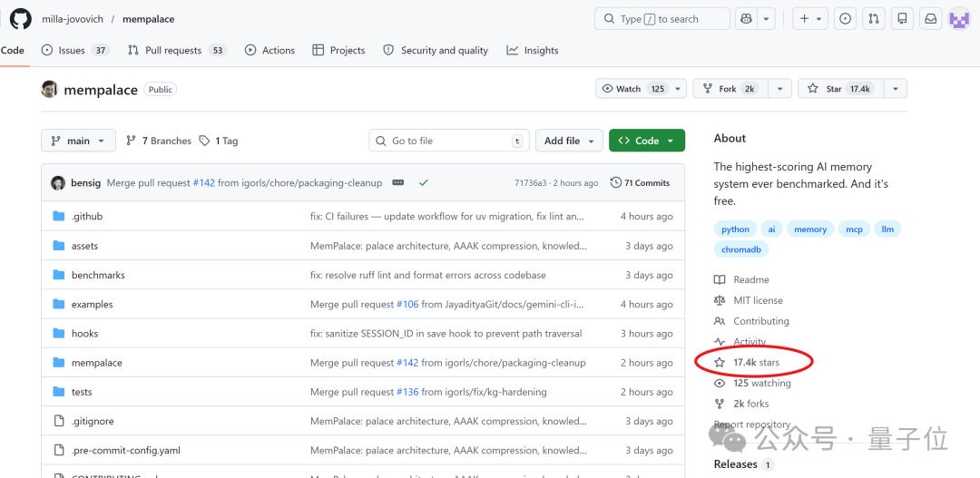
Task: Open the MIT license link
Action: click(x=748, y=300)
